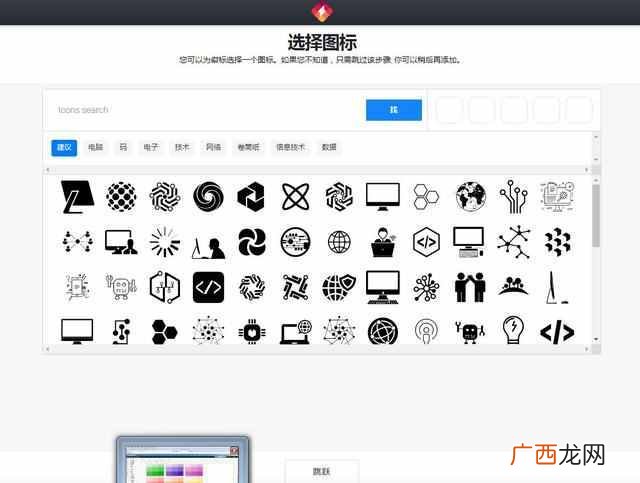This screenshot has width=640, height=483.
Task: Pick the black robot with wrenches icon
Action: point(470,332)
